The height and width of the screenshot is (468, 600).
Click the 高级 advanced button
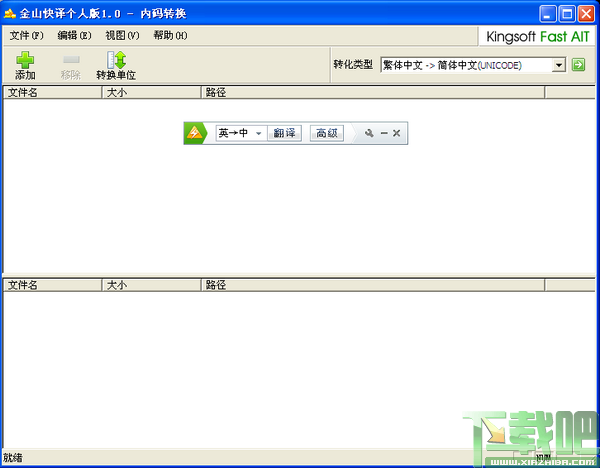326,133
